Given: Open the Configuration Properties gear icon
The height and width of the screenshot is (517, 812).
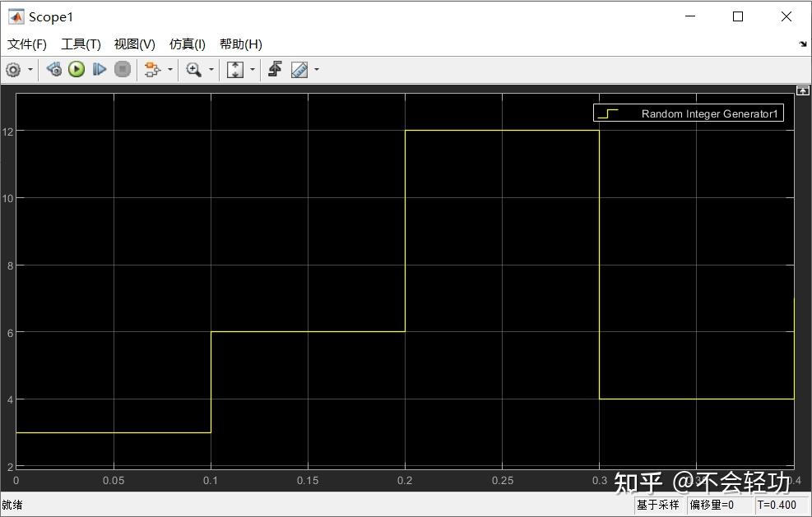Looking at the screenshot, I should pyautogui.click(x=13, y=69).
